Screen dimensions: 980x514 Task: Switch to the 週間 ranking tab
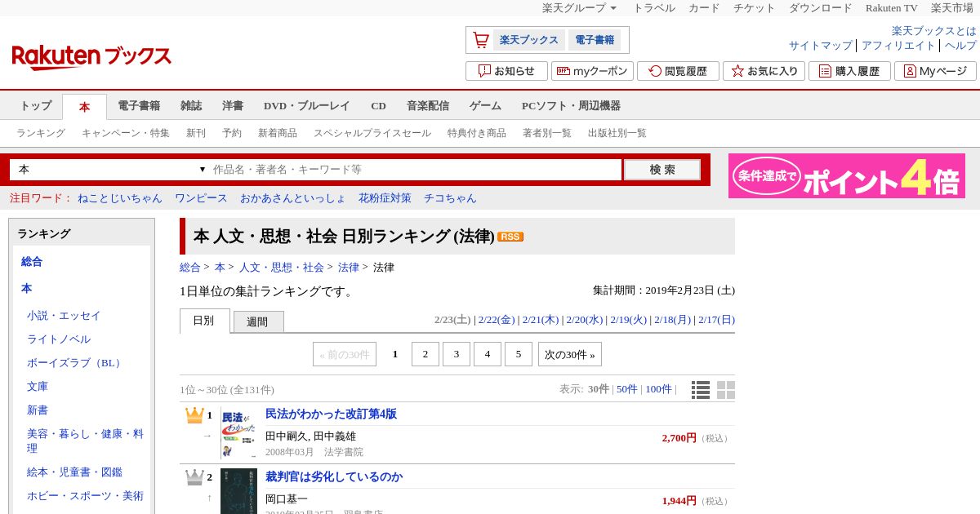click(x=257, y=322)
